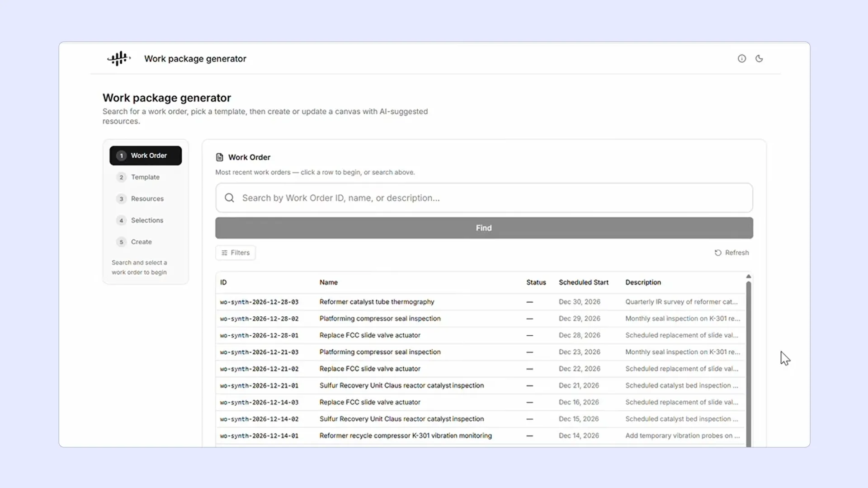Viewport: 868px width, 488px height.
Task: Select row wo-synth-2026-12-14-01
Action: tap(481, 436)
